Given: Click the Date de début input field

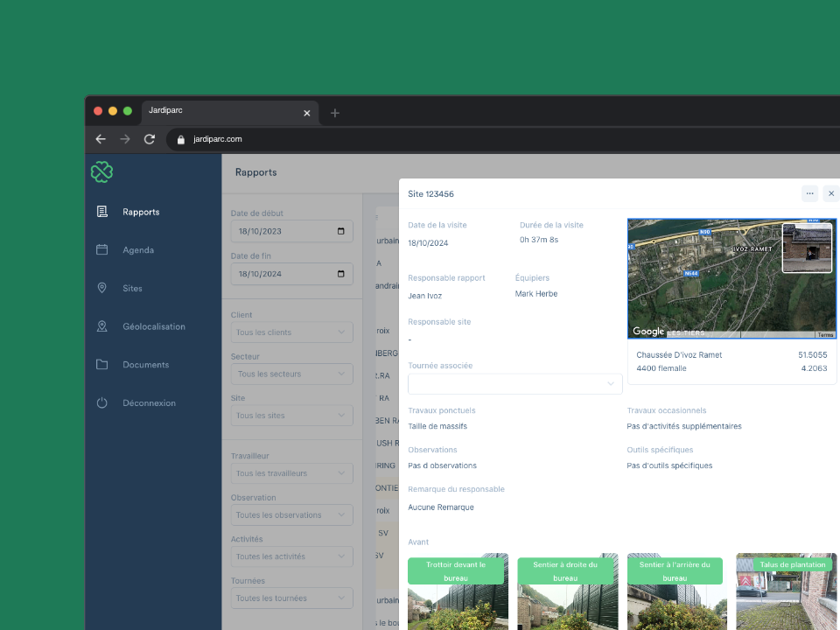Looking at the screenshot, I should coord(284,232).
